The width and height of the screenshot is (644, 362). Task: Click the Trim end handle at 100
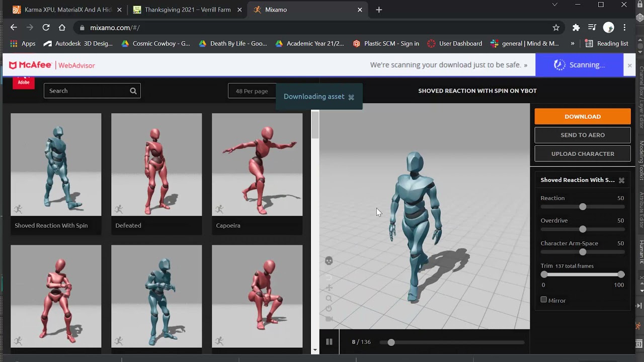click(621, 275)
